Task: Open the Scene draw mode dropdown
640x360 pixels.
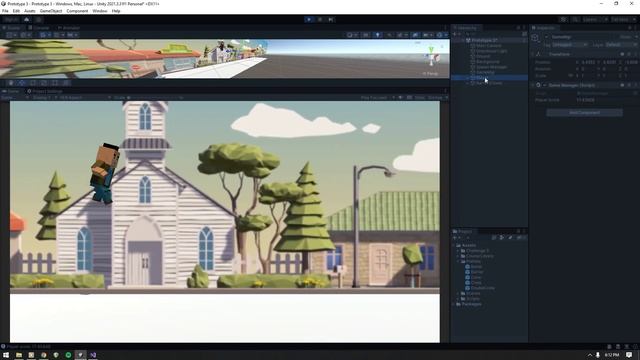Action: pyautogui.click(x=351, y=35)
